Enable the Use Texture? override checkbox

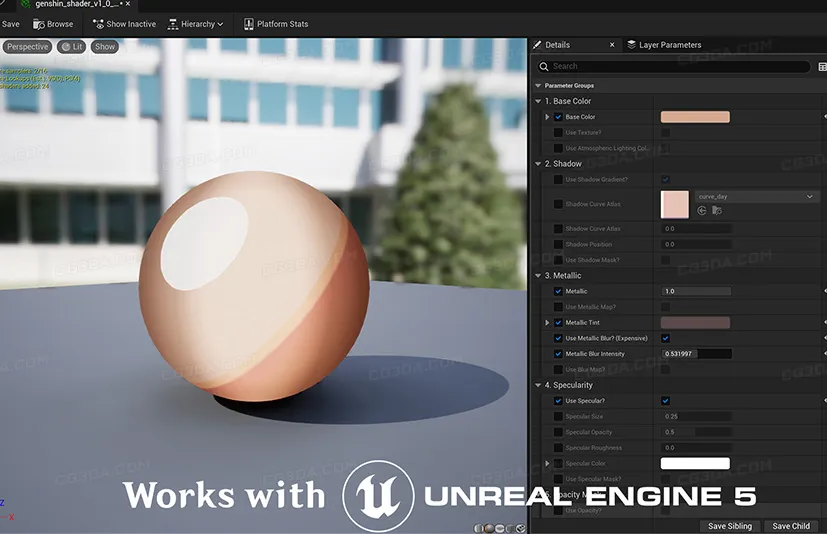point(558,133)
